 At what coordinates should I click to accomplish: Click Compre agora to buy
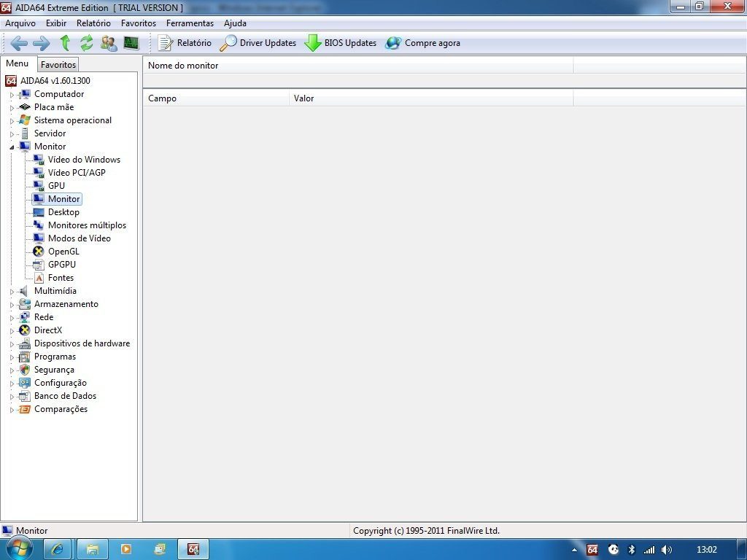coord(422,43)
